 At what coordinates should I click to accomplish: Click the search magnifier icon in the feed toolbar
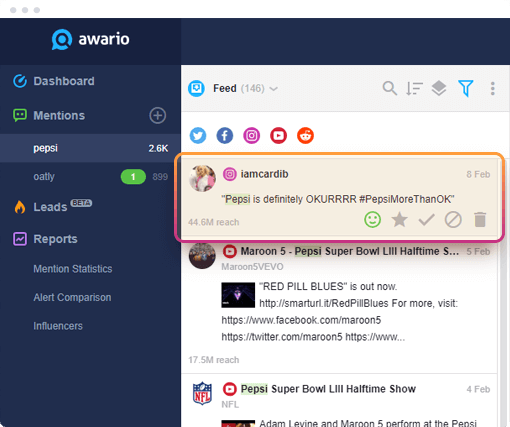(x=390, y=88)
